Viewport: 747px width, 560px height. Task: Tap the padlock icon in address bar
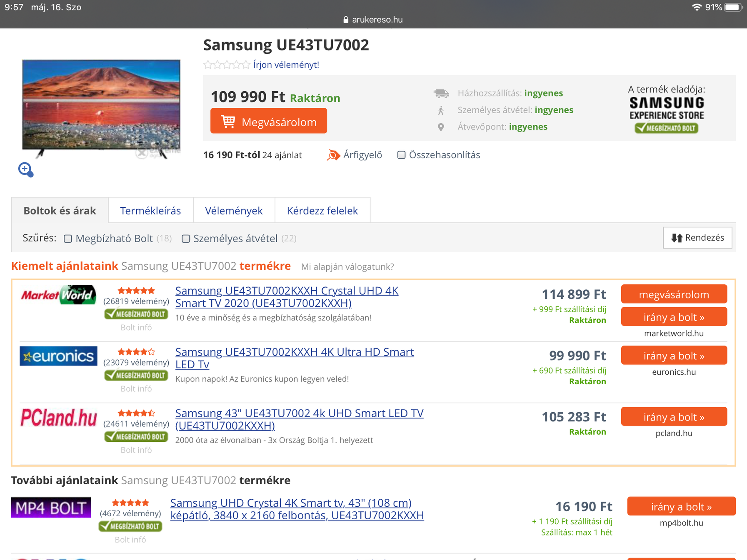pyautogui.click(x=346, y=20)
